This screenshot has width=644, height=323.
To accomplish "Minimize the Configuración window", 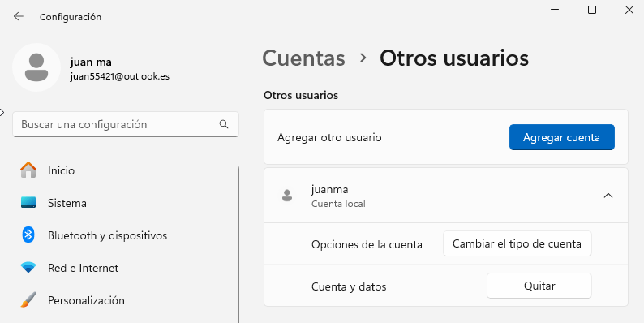I will (555, 10).
